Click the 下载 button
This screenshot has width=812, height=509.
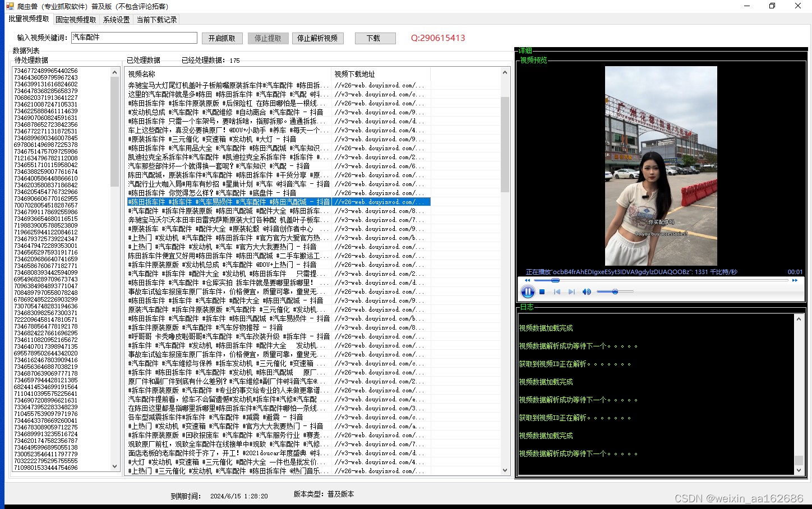coord(375,38)
